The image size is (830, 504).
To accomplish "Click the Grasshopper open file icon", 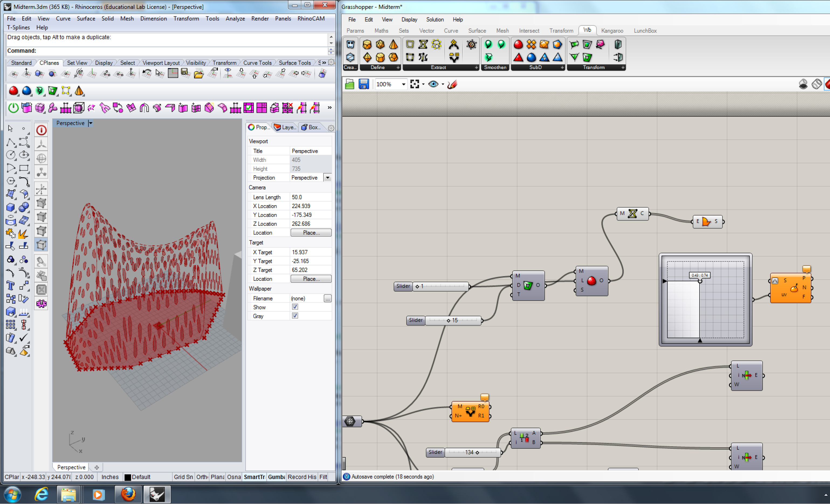I will click(x=350, y=84).
